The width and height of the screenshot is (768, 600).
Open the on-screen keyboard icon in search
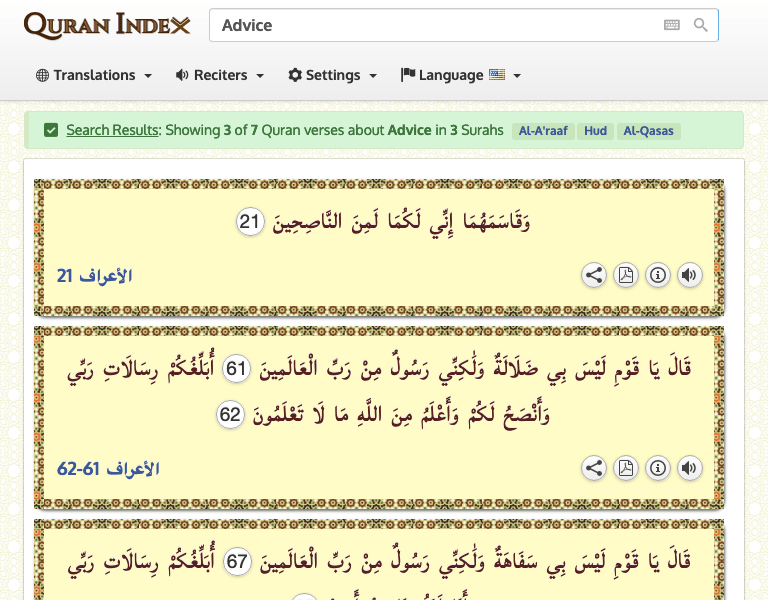point(671,25)
